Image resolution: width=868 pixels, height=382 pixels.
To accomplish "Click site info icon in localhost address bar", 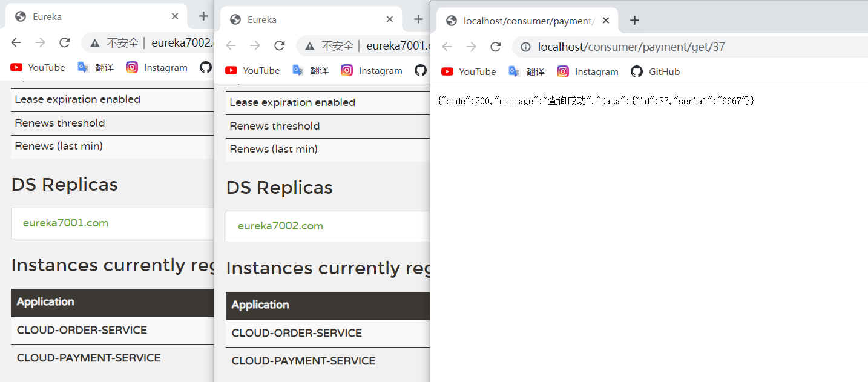I will pyautogui.click(x=525, y=47).
